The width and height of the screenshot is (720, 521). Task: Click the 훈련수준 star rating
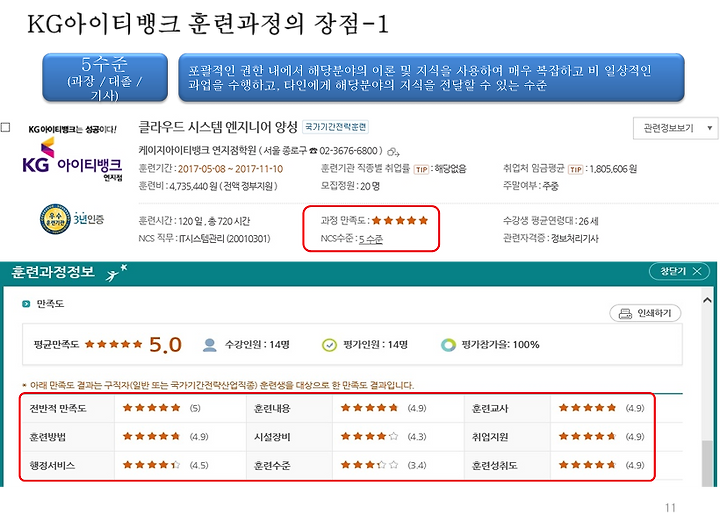369,465
